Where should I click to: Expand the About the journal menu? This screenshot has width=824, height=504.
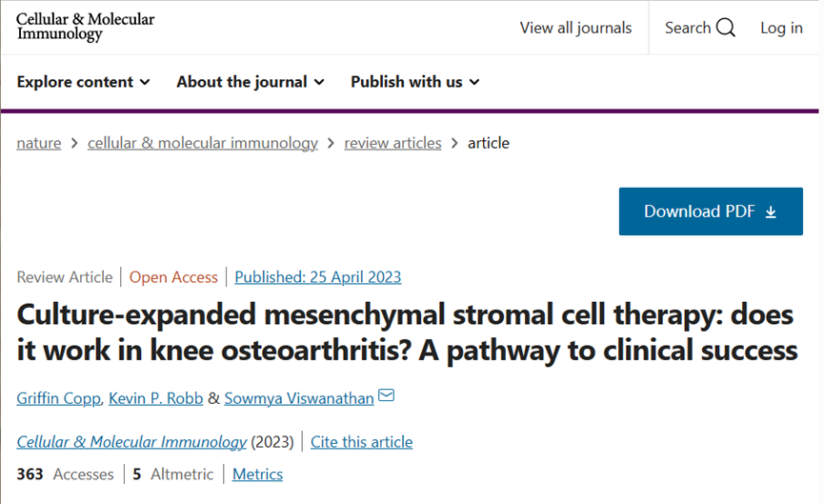(x=251, y=82)
